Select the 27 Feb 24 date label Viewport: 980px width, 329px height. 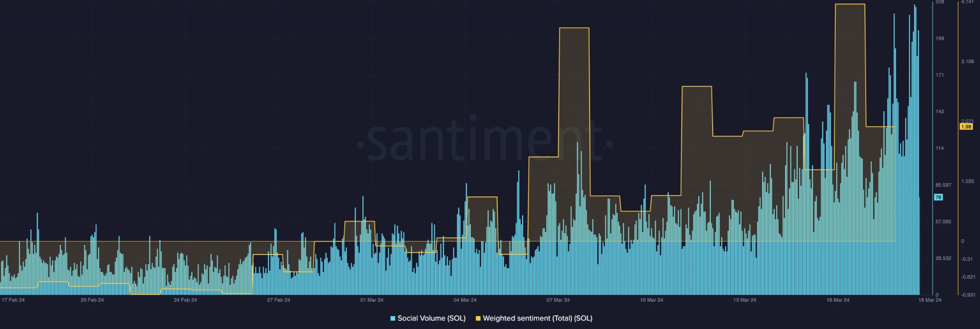(x=279, y=300)
